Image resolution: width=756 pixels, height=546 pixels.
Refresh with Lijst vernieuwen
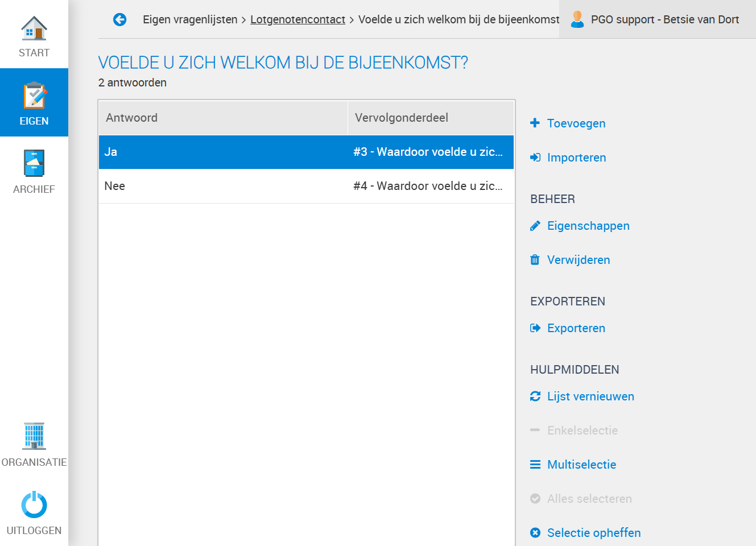coord(590,396)
